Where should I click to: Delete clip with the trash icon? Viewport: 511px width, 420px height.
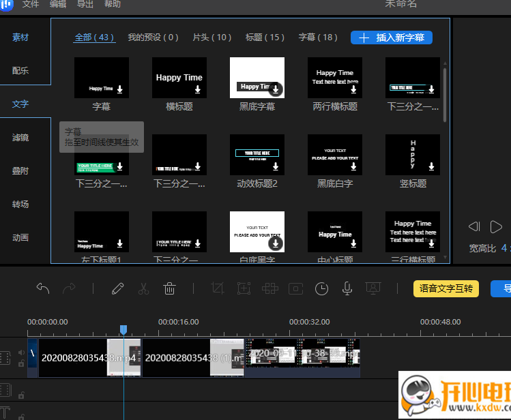(170, 288)
